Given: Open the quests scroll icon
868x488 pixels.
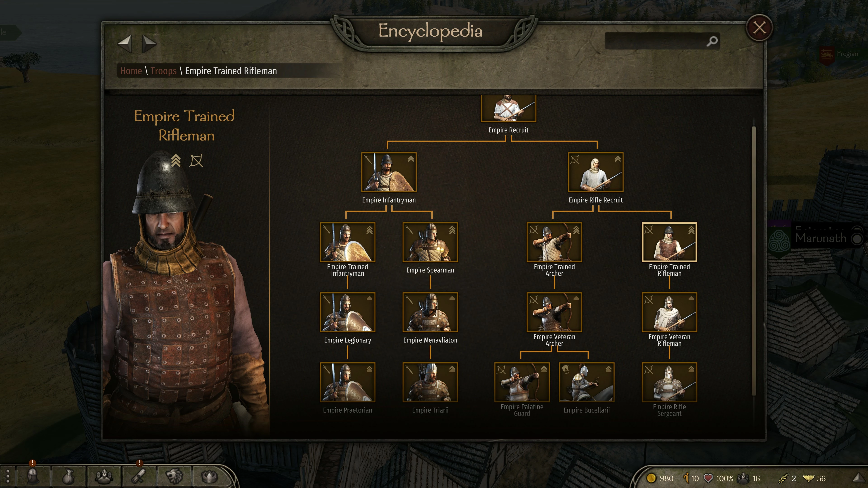Looking at the screenshot, I should 139,476.
